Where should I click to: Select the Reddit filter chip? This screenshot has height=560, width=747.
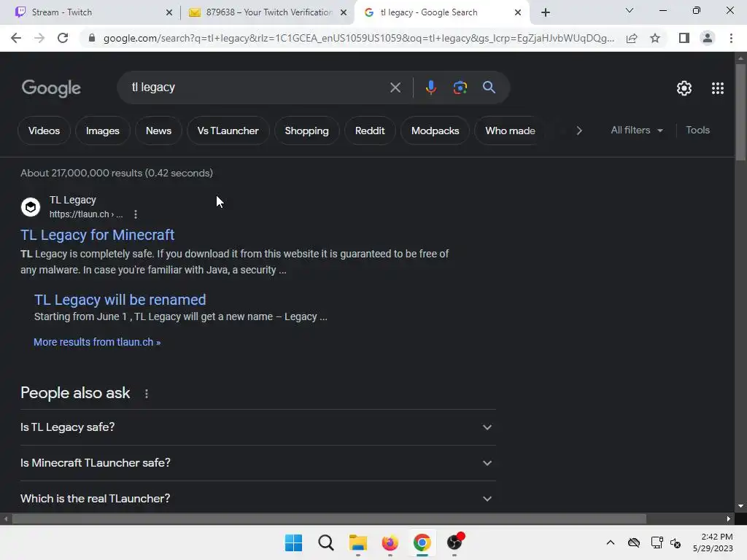point(370,131)
